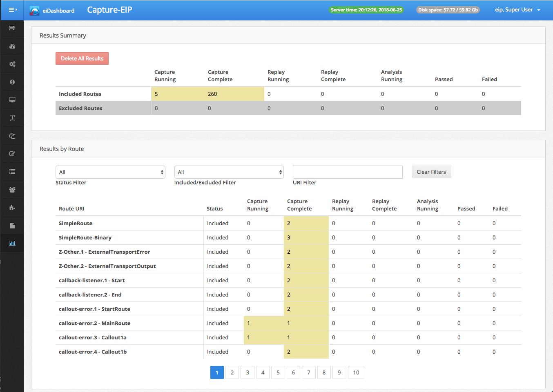553x392 pixels.
Task: Click the eiDashboard brand link
Action: [x=58, y=11]
